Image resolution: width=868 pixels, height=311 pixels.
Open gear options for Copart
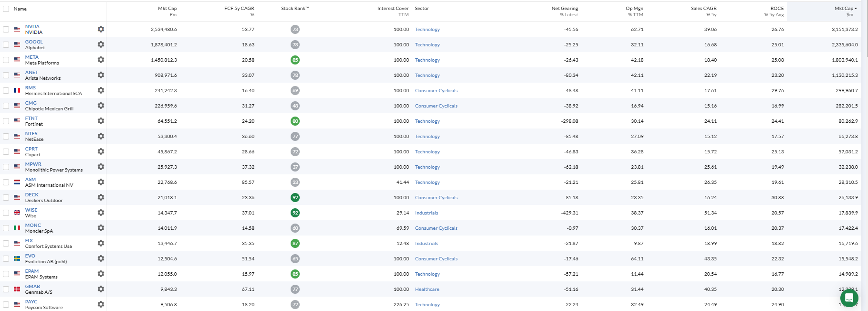[x=101, y=151]
